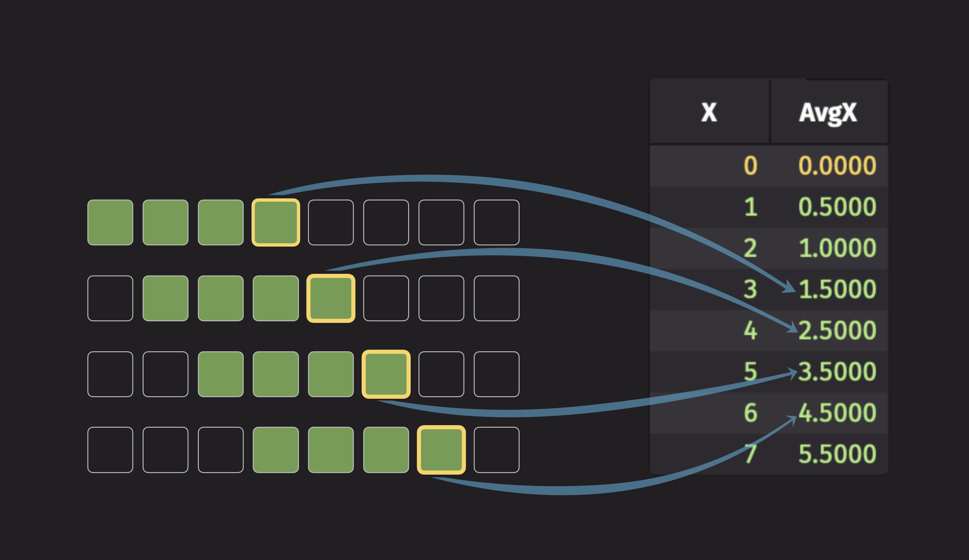Click the X column header

(x=709, y=112)
